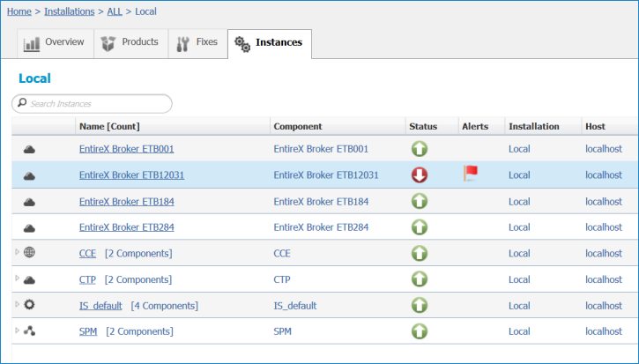
Task: Click the magnifier icon in search box
Action: [x=22, y=103]
